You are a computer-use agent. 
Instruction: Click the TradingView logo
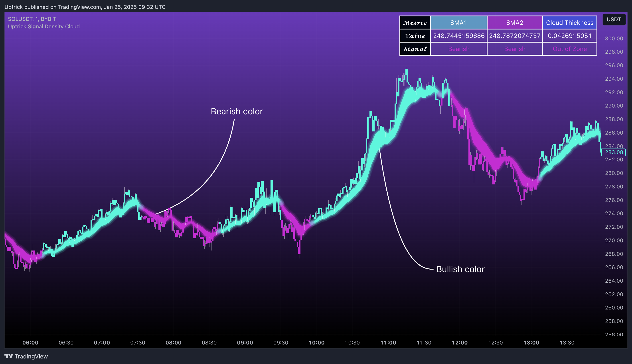tap(26, 356)
